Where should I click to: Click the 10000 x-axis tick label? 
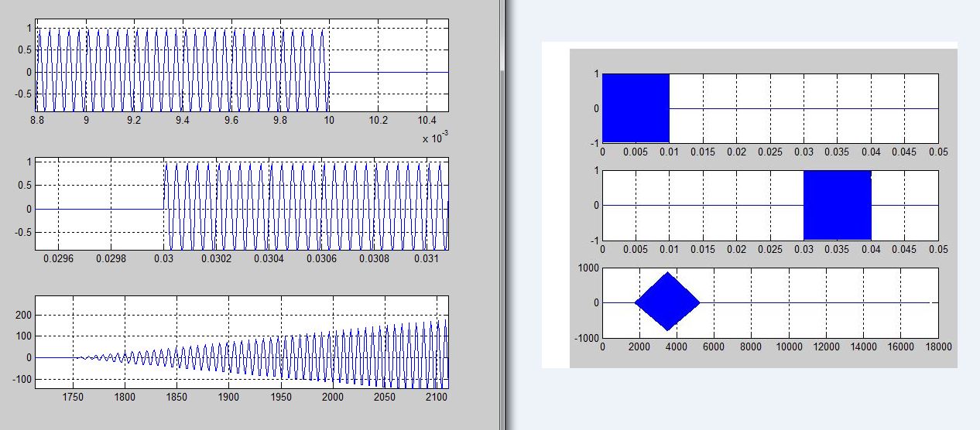pos(789,347)
